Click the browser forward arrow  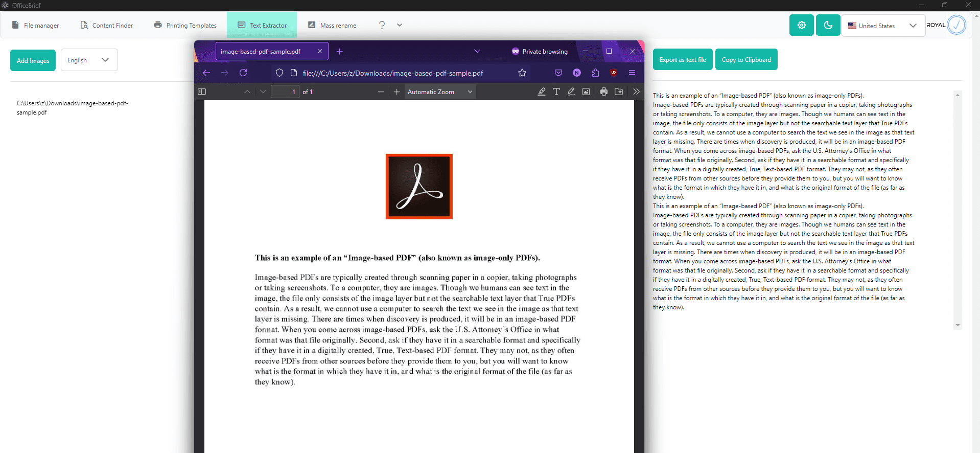225,73
